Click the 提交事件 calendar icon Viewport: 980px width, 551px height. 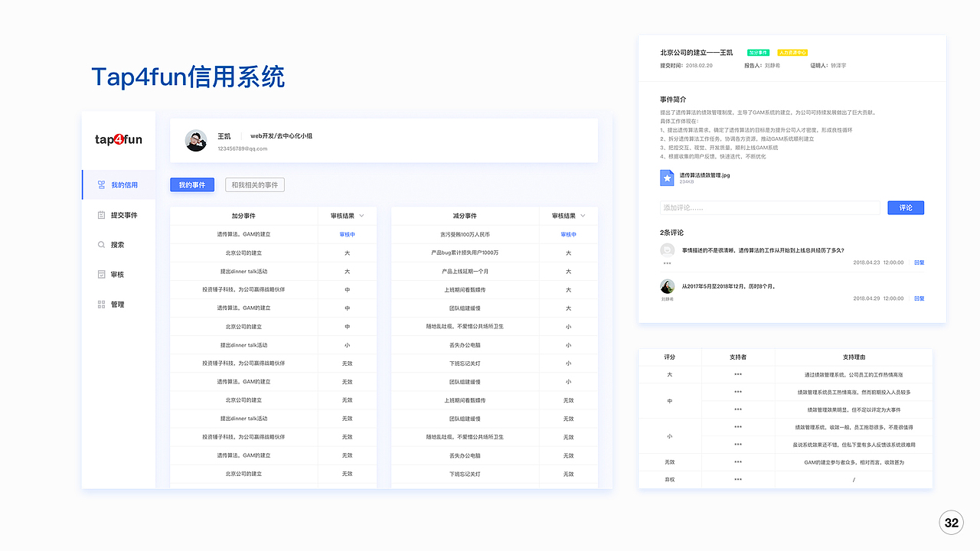(101, 215)
